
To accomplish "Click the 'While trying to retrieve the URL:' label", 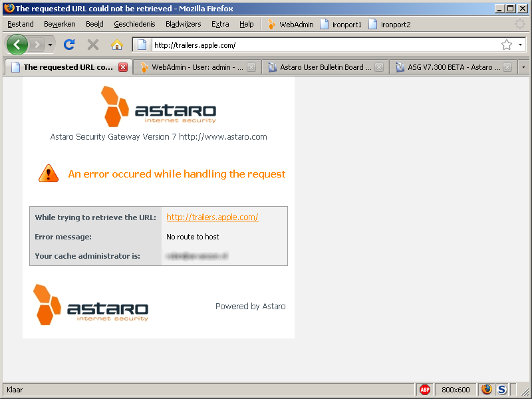I will 95,217.
